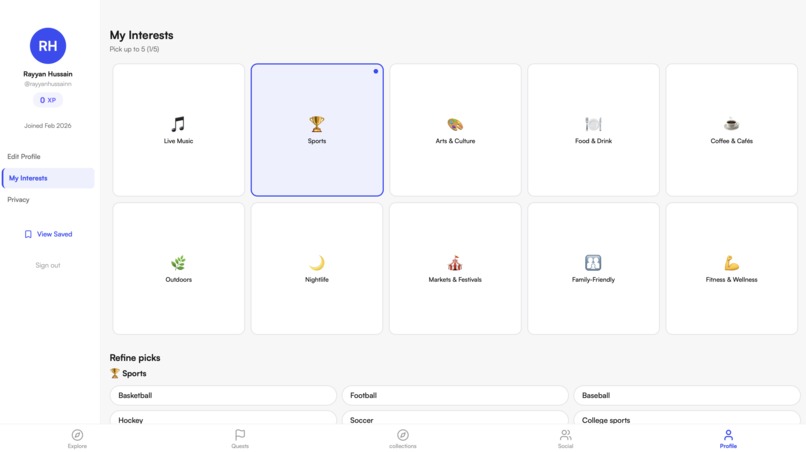Pick the Family-Friendly interest card

click(593, 268)
